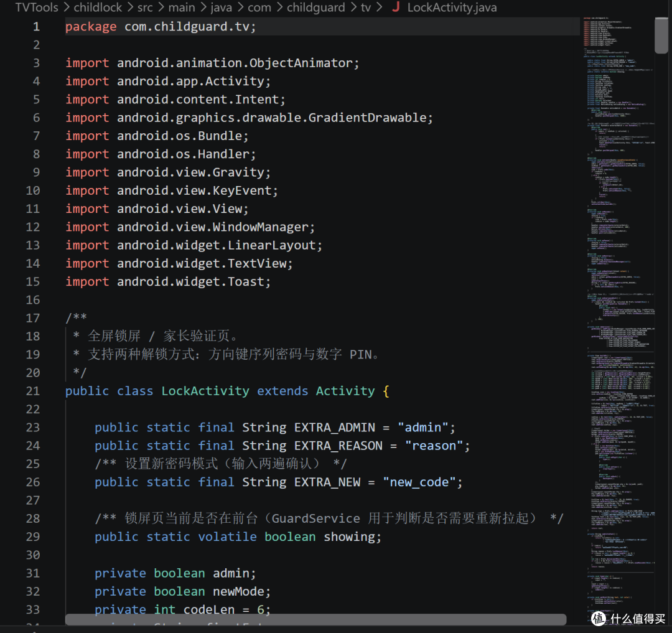The height and width of the screenshot is (633, 672).
Task: Open the childlock breadcrumb segment
Action: [98, 7]
